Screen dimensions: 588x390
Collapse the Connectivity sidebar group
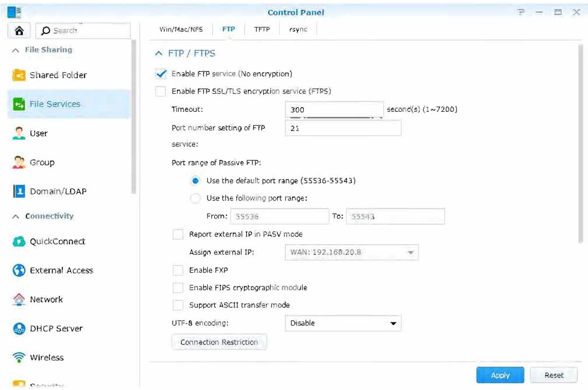[16, 217]
